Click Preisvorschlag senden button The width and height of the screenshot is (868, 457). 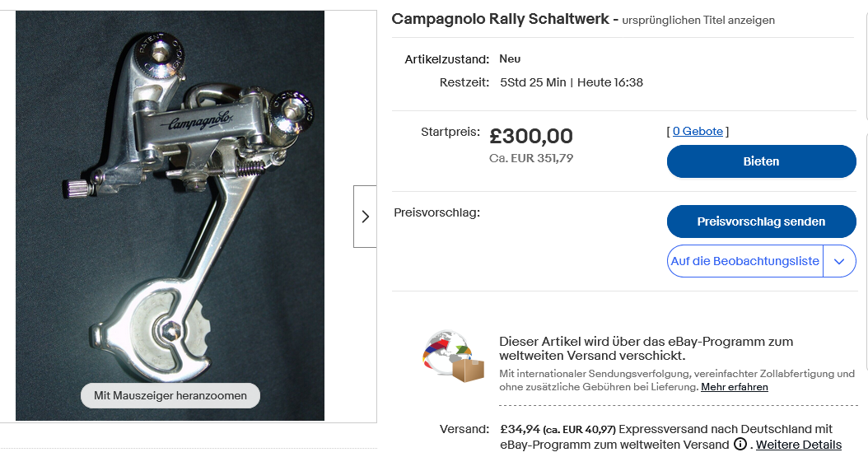(761, 222)
